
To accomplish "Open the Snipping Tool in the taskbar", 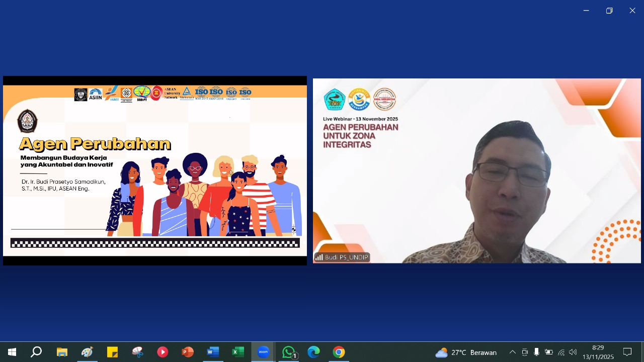I will point(137,352).
